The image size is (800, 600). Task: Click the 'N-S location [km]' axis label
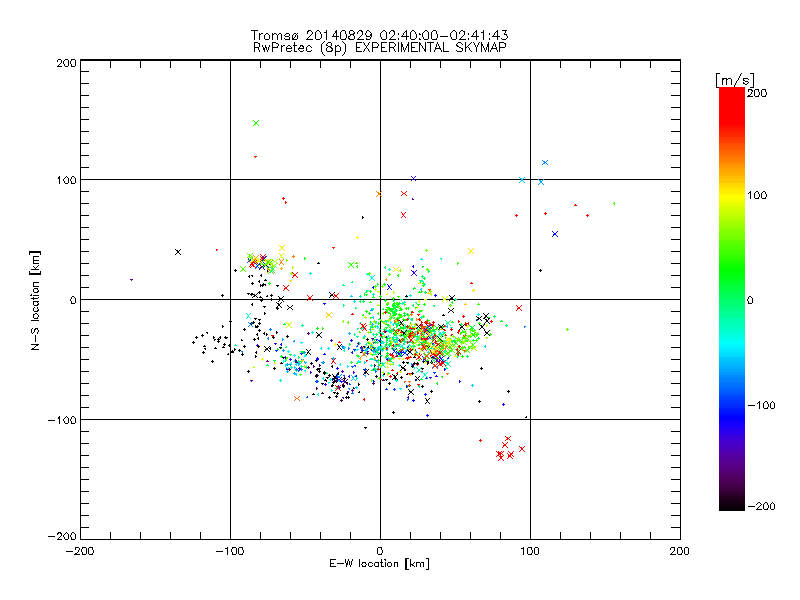(x=35, y=300)
